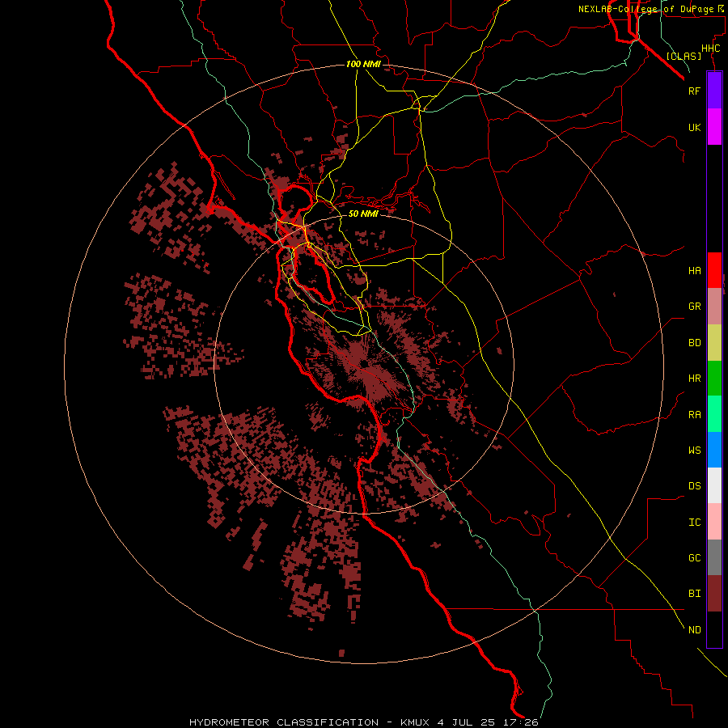Click the 17:26 timestamp
Screen dimensions: 728x728
tap(520, 722)
